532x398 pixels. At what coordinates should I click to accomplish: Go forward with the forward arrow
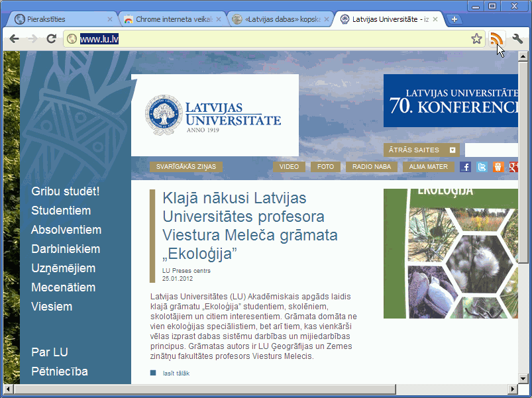(x=32, y=39)
